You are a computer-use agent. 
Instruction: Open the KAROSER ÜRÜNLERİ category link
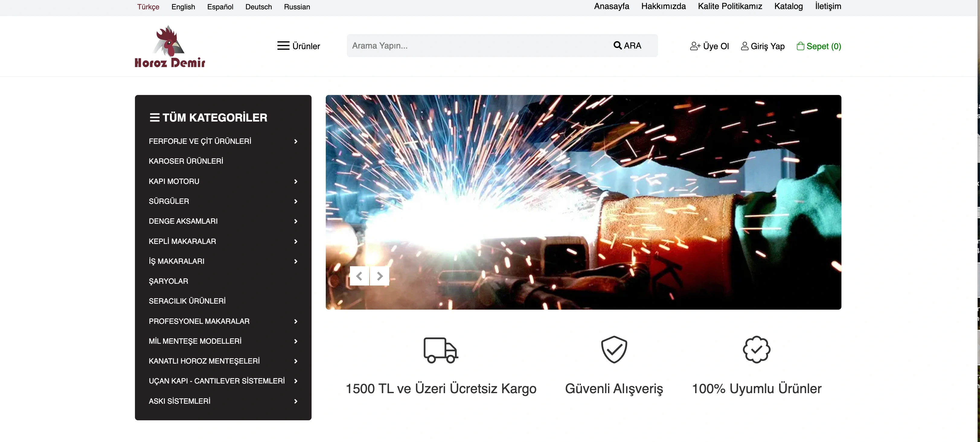(x=186, y=161)
